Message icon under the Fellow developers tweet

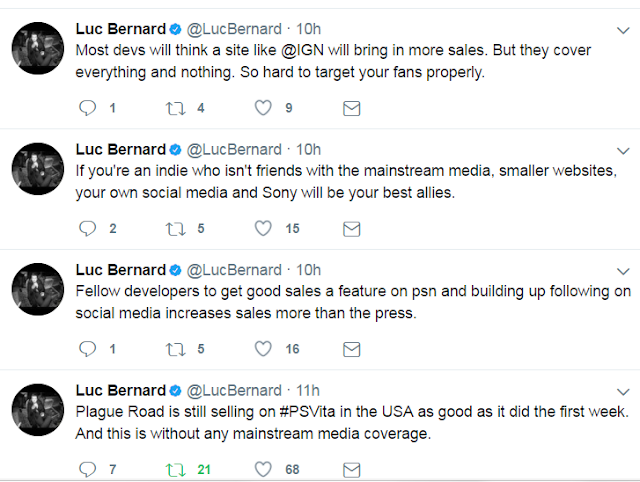click(x=351, y=349)
